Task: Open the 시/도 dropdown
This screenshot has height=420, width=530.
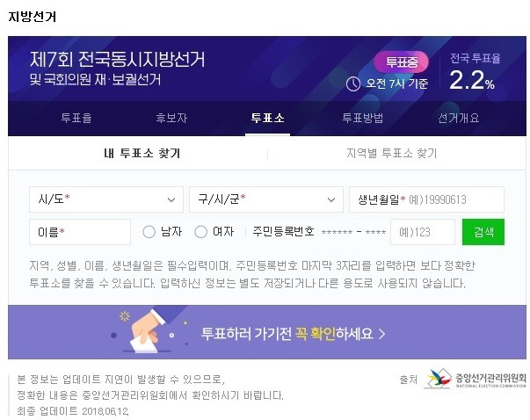Action: (106, 199)
